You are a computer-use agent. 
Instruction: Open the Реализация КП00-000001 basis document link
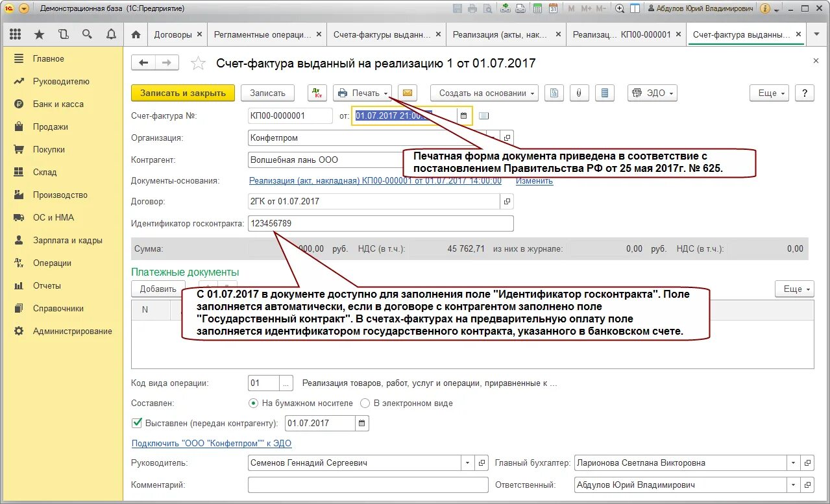tap(375, 180)
